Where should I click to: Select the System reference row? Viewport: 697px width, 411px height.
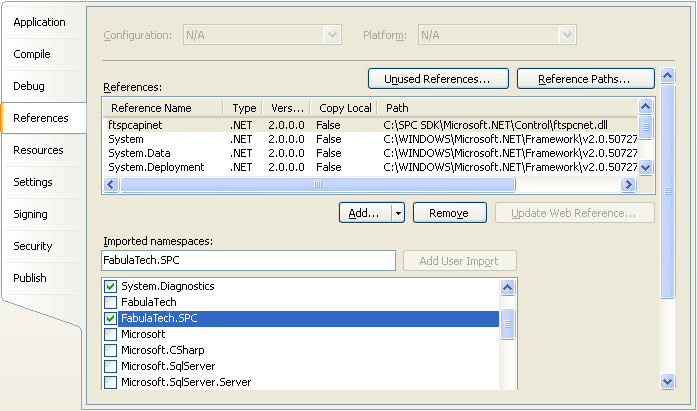(x=370, y=139)
